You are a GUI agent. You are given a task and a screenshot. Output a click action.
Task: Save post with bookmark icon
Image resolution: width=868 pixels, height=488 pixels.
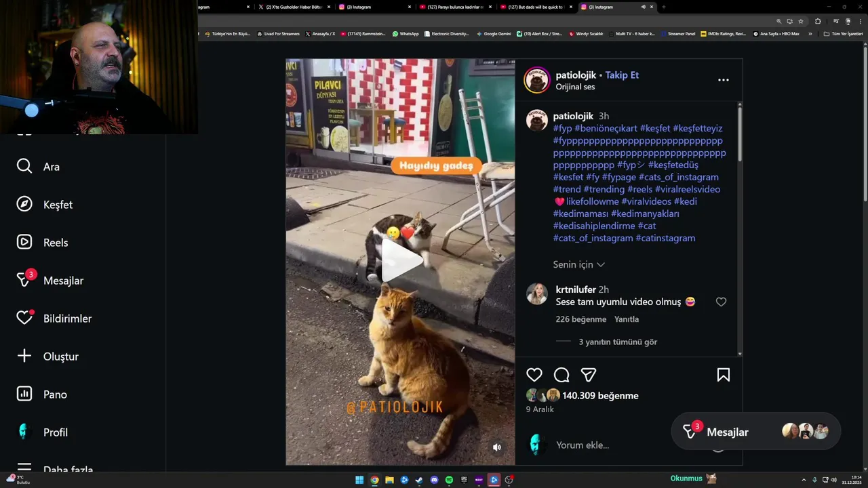[x=724, y=375]
